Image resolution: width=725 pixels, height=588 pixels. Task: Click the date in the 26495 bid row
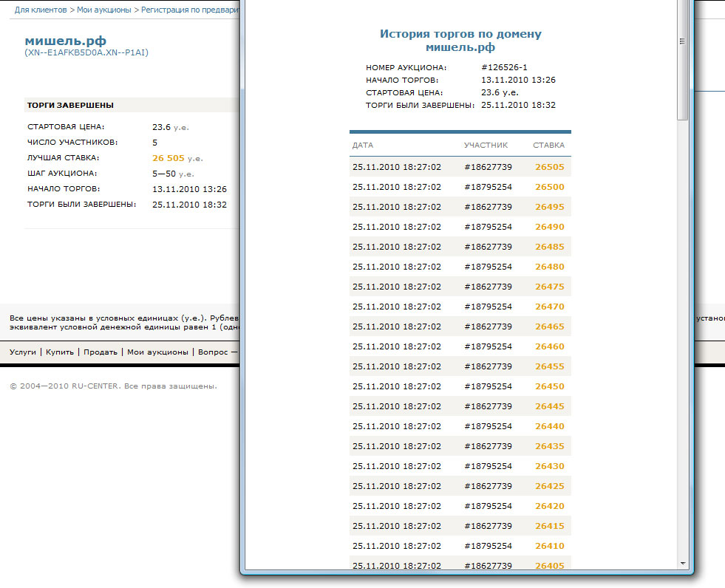(397, 207)
